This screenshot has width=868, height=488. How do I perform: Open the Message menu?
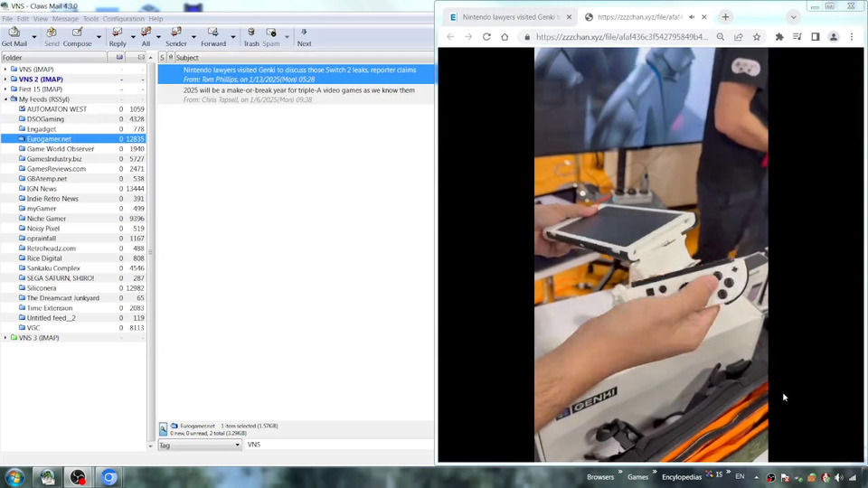(65, 19)
